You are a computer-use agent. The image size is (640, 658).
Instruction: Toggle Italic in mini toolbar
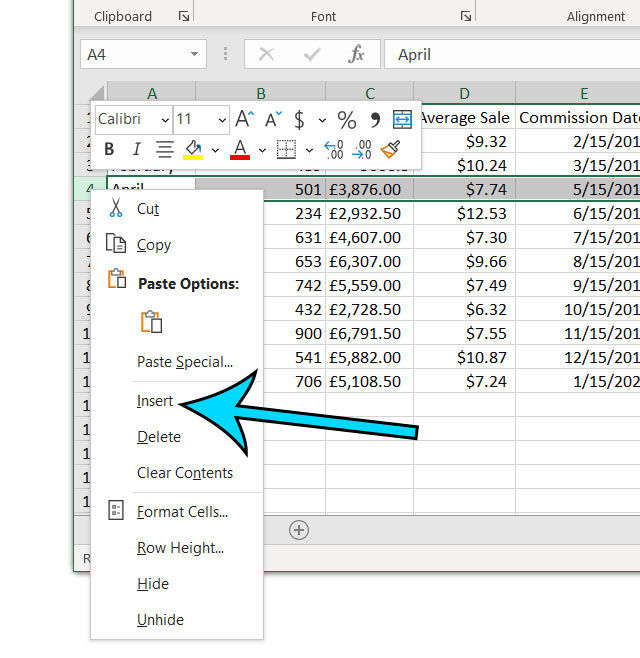tap(136, 149)
